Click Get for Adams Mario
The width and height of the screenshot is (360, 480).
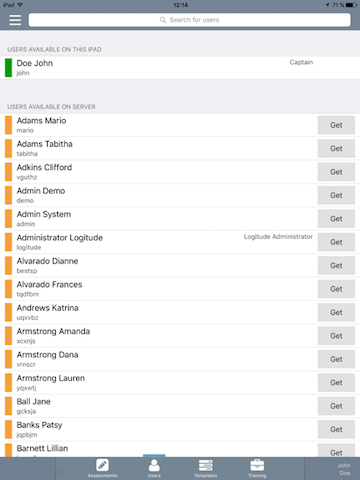(x=336, y=125)
